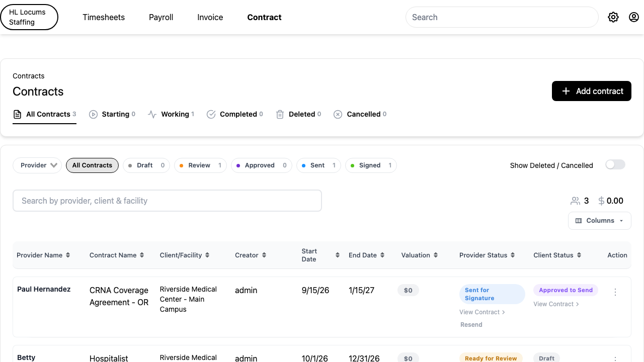Screen dimensions: 644x362
Task: Filter by Draft status chip
Action: tap(146, 165)
